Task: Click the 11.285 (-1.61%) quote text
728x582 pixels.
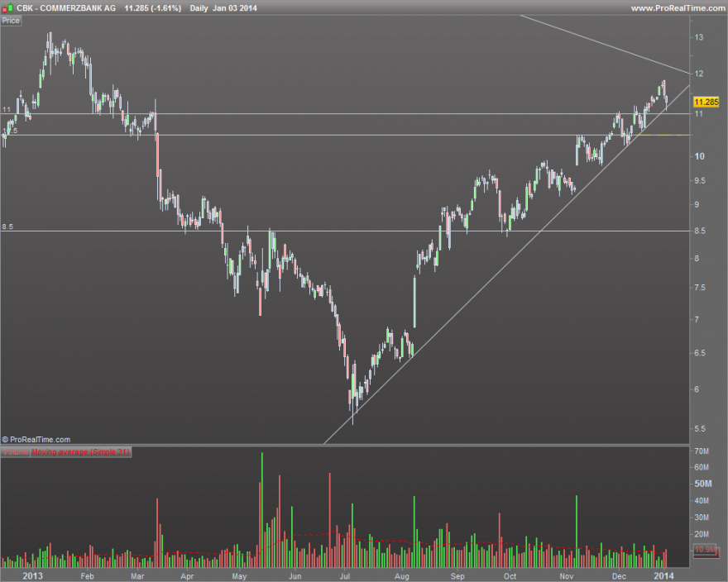Action: pos(153,8)
